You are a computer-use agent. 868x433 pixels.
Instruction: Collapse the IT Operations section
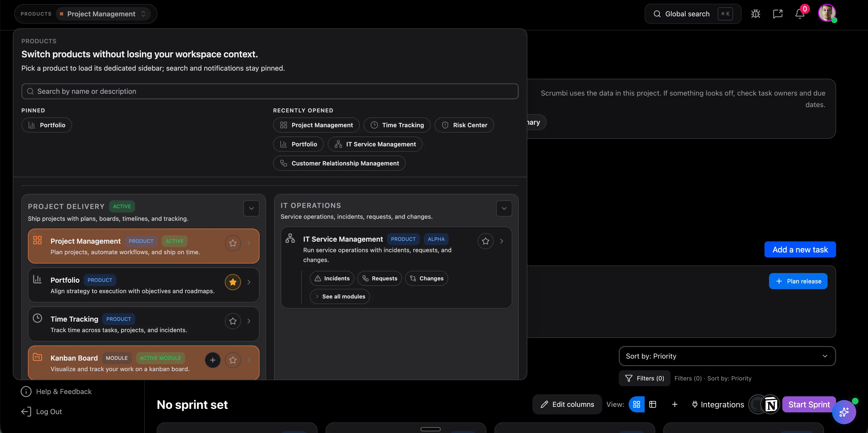[x=504, y=208]
